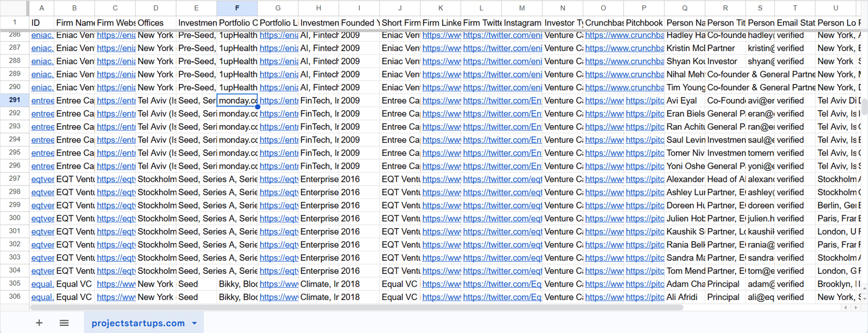Click Equal VC ID link in row 306

pyautogui.click(x=42, y=297)
